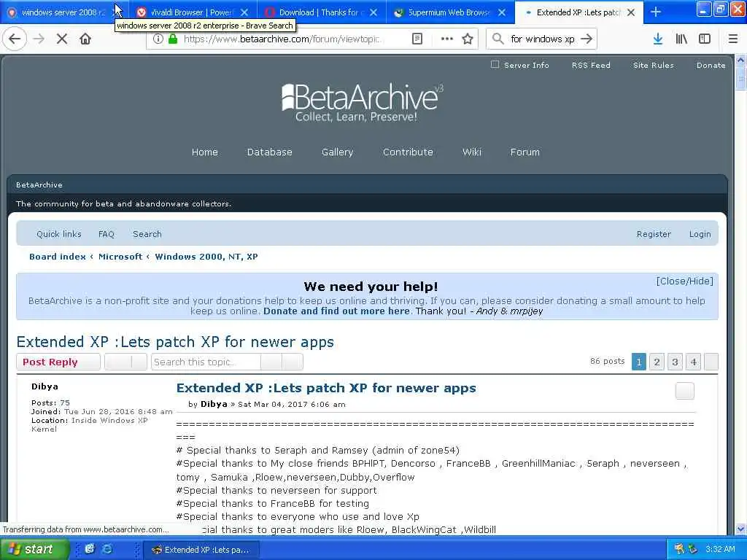Open the Database menu item
The height and width of the screenshot is (560, 747).
(x=270, y=152)
